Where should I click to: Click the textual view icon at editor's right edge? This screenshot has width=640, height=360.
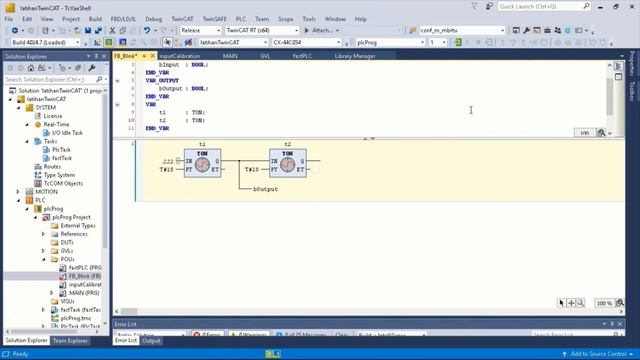618,66
